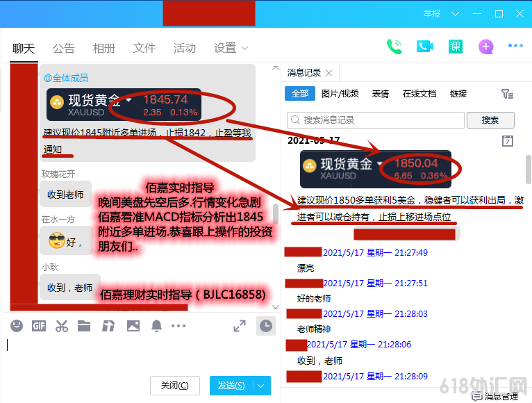Viewport: 532px width, 403px height.
Task: Start a voice call
Action: [x=394, y=47]
